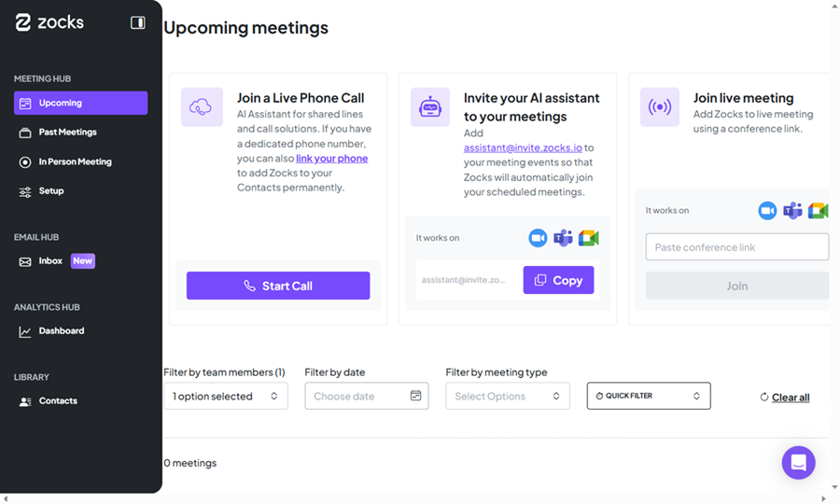Collapse the sidebar with the panel toggle icon
This screenshot has width=840, height=504.
[x=138, y=22]
